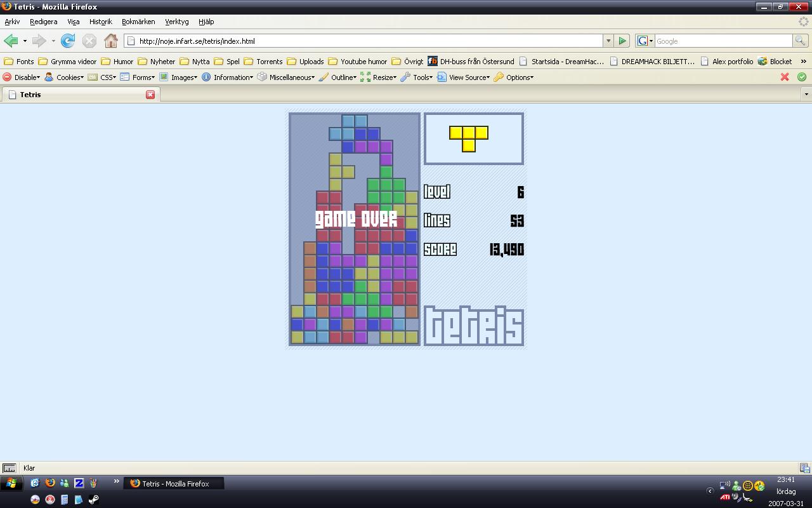Open the Outline developer toolbar menu

coord(338,77)
